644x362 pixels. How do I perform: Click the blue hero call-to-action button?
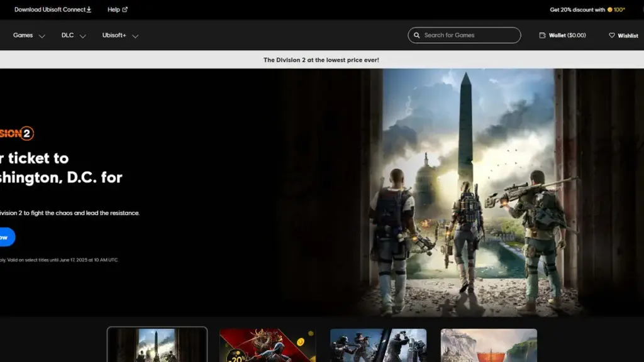[8, 237]
